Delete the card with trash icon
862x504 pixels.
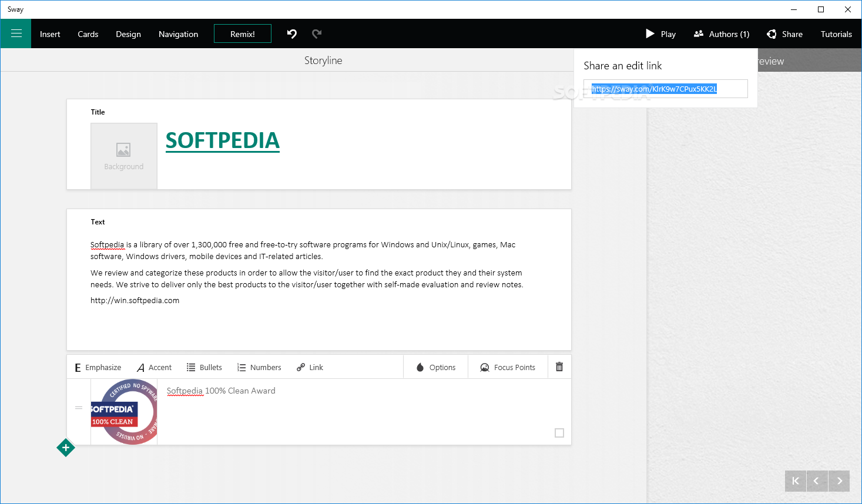tap(559, 367)
